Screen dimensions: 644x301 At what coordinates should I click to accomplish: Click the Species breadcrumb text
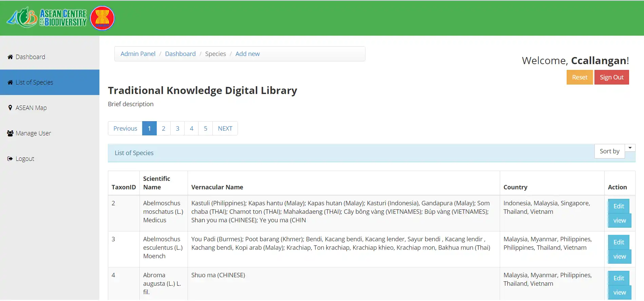(215, 54)
